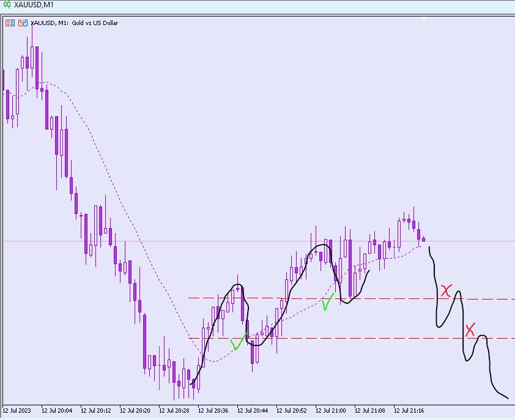Click the '12 Jul 21:08' time label

tap(370, 410)
